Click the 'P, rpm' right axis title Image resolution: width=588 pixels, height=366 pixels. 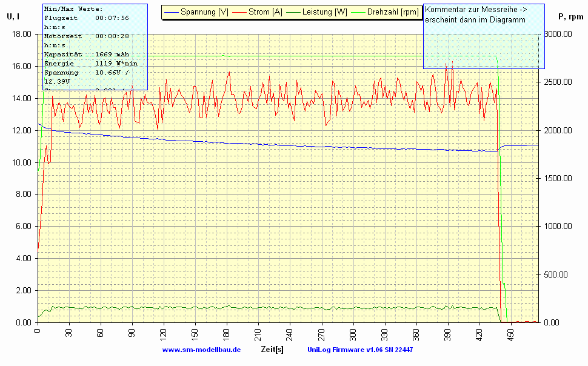coord(570,16)
